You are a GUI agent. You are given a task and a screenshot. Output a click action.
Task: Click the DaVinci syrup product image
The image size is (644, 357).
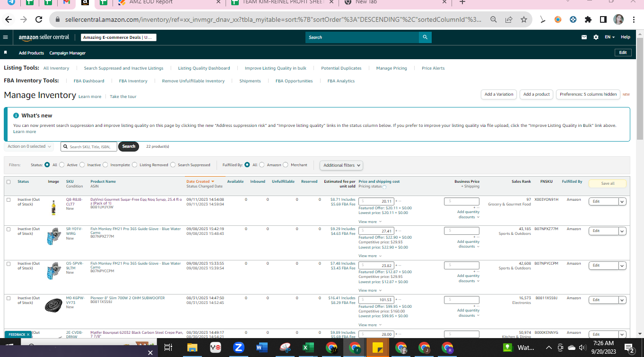[53, 208]
